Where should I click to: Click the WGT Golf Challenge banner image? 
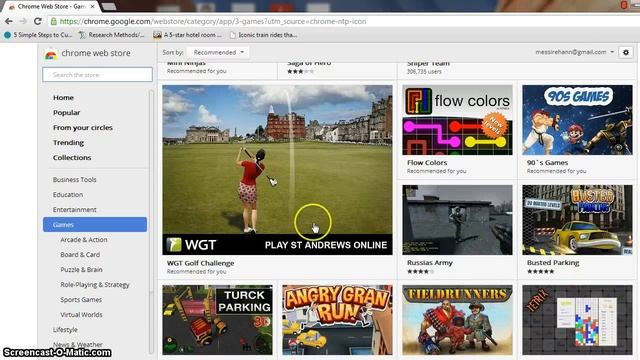277,170
